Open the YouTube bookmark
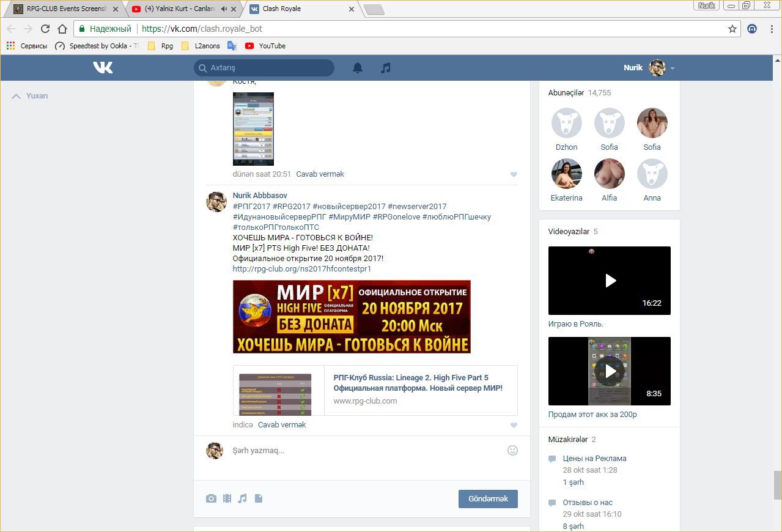Screen dimensions: 782x532 [265, 46]
